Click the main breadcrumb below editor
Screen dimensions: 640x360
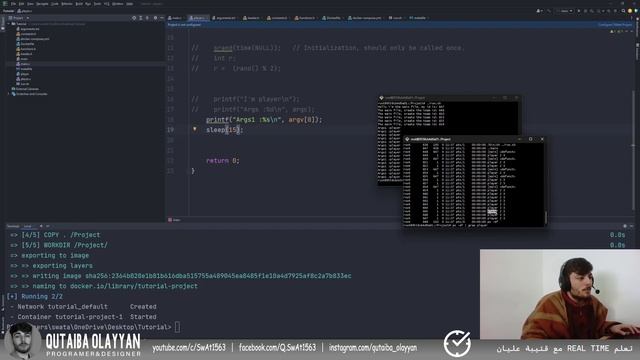click(x=174, y=220)
